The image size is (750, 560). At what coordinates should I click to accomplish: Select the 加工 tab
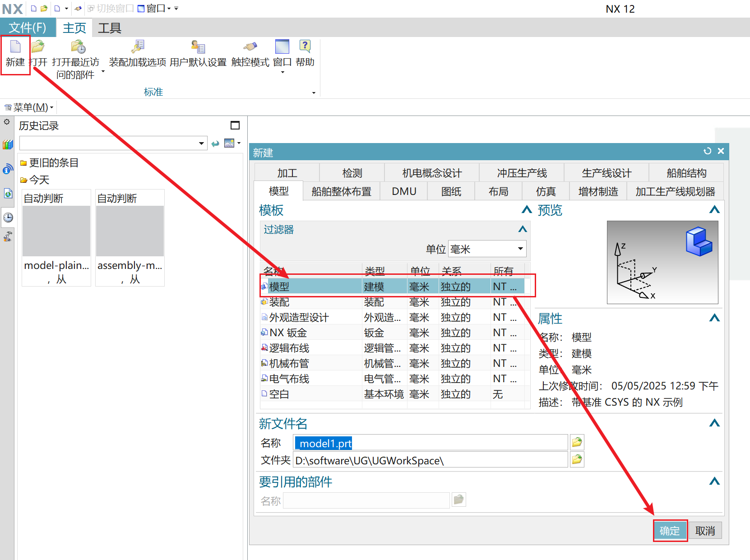(x=287, y=173)
